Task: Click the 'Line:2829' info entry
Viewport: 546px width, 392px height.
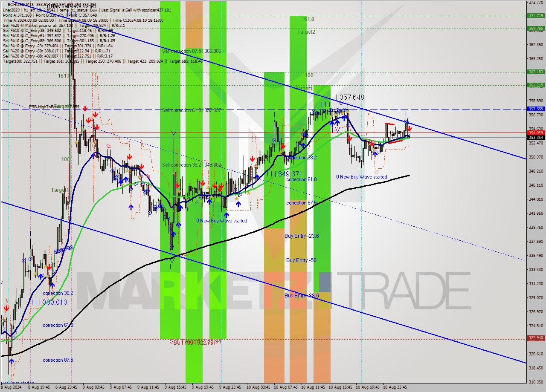Action: click(11, 10)
